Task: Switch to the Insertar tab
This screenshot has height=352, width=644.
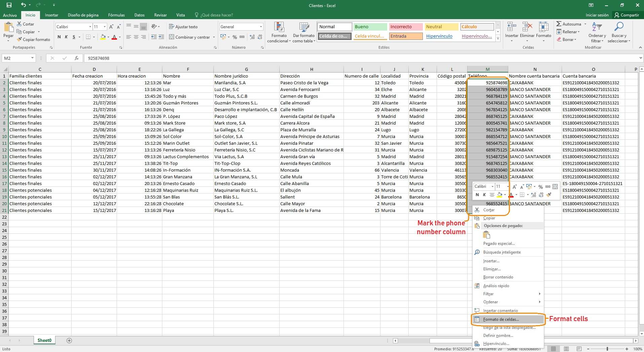Action: click(51, 15)
